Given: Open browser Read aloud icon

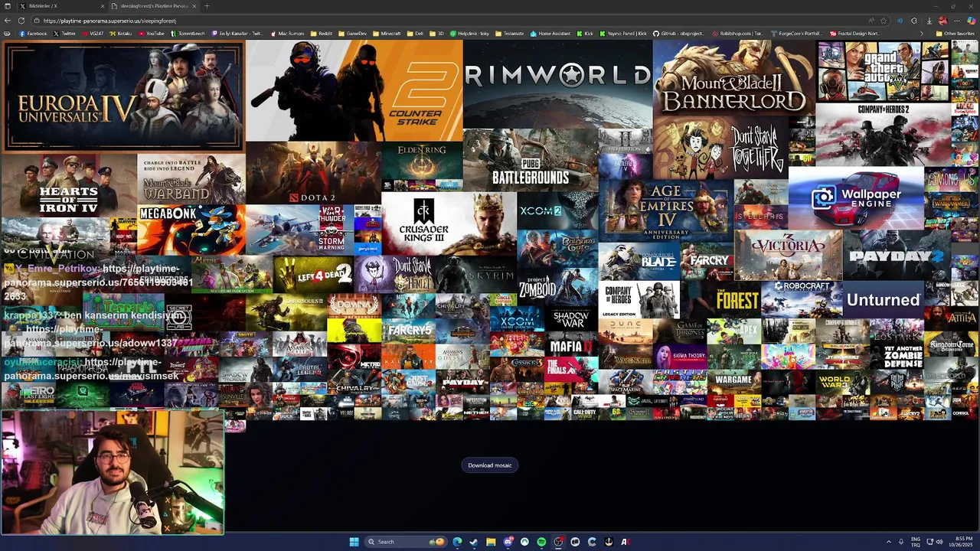Looking at the screenshot, I should click(871, 21).
